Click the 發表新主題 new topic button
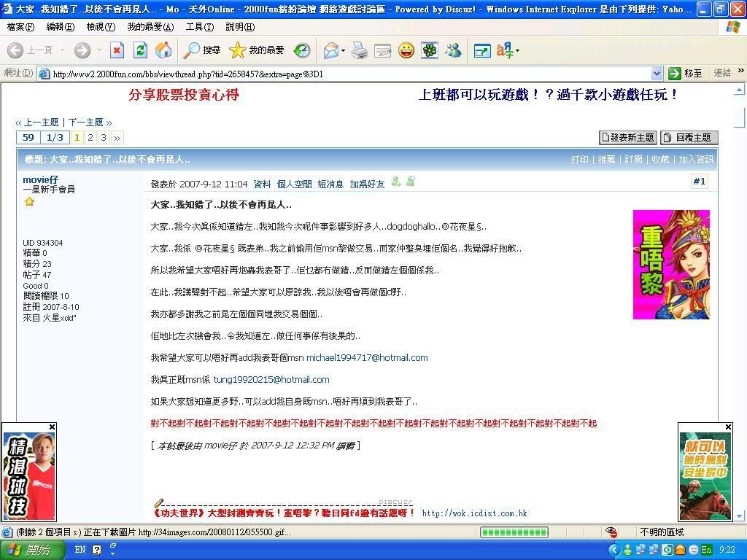 627,138
